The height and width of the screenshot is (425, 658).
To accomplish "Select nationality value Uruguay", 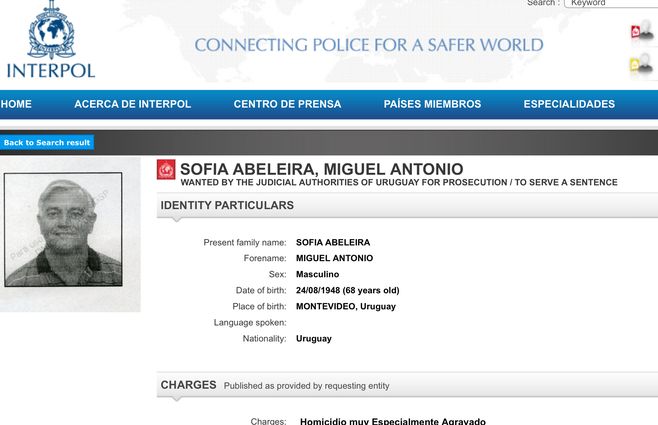I will pyautogui.click(x=313, y=339).
